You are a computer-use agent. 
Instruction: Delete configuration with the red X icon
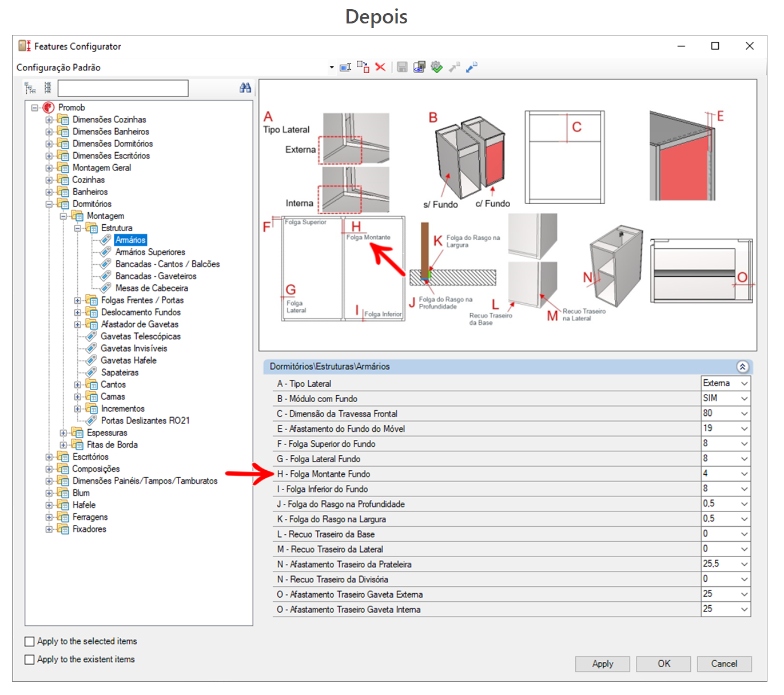pyautogui.click(x=380, y=67)
